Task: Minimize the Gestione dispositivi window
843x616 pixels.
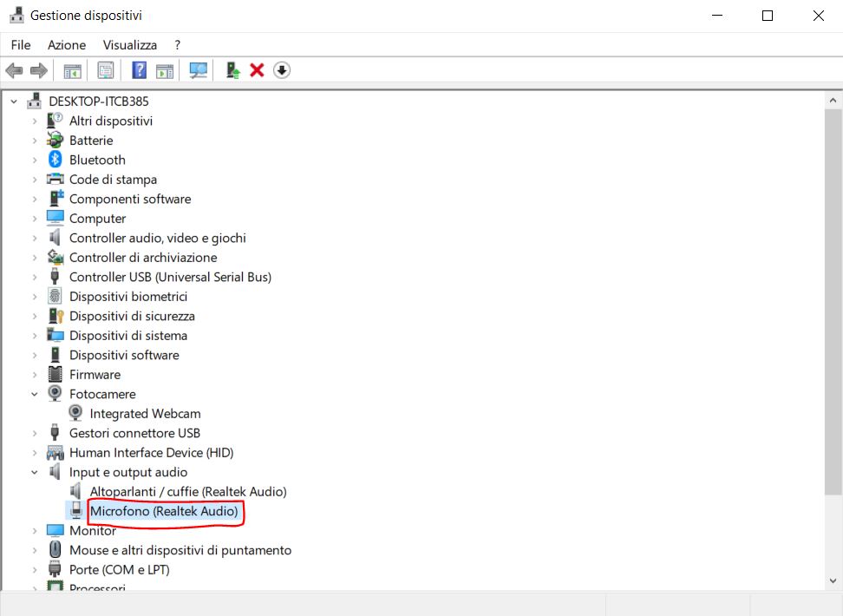Action: pos(716,16)
